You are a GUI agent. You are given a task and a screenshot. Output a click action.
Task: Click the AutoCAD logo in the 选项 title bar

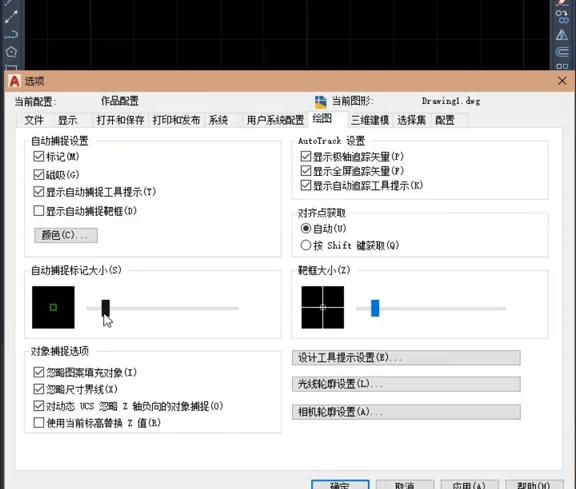[14, 81]
